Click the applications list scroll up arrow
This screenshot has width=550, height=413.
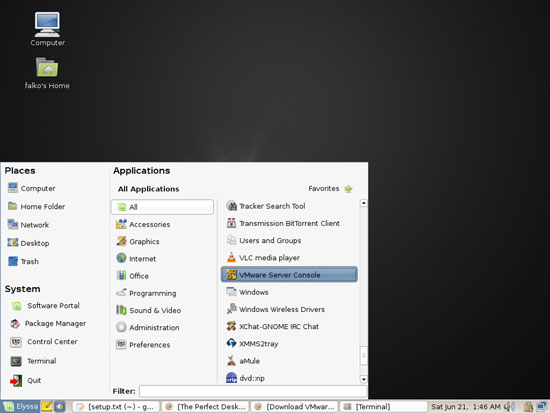(364, 203)
